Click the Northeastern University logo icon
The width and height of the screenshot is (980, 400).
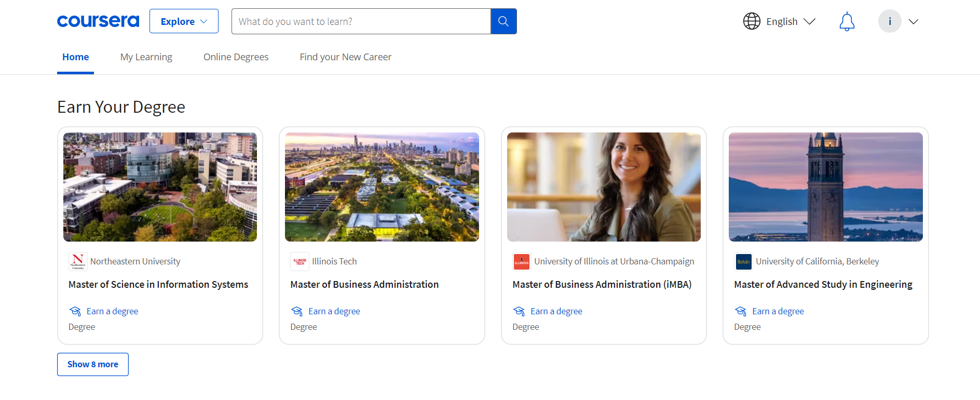coord(78,261)
